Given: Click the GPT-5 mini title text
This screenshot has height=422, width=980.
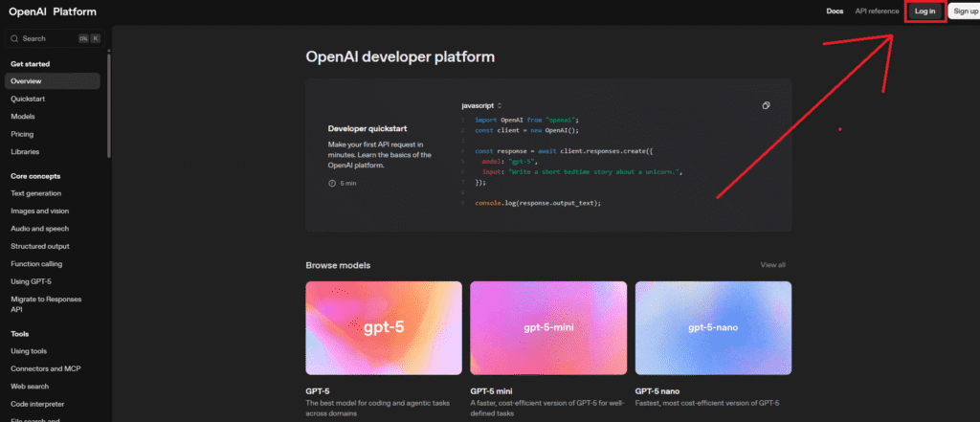Looking at the screenshot, I should 491,391.
